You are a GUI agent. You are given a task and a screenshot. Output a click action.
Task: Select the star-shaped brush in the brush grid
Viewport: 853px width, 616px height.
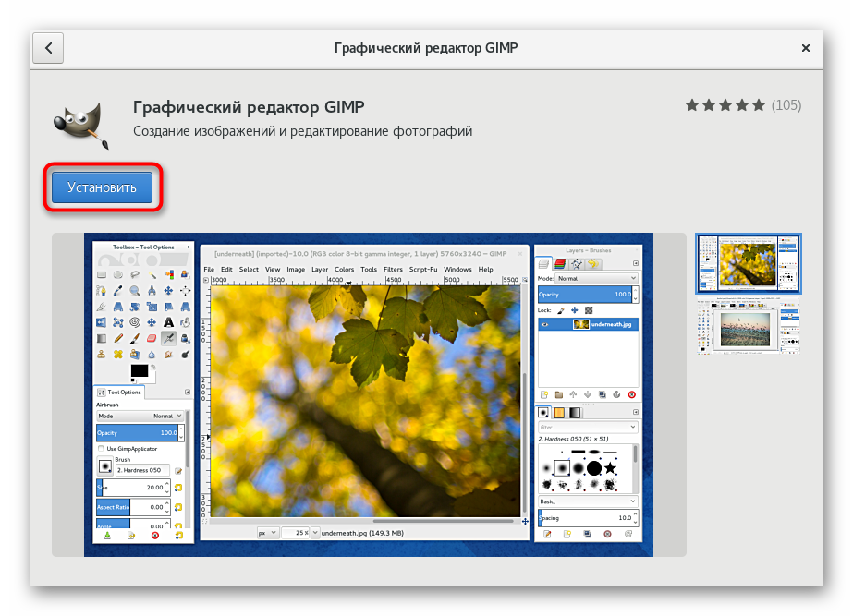(x=610, y=467)
